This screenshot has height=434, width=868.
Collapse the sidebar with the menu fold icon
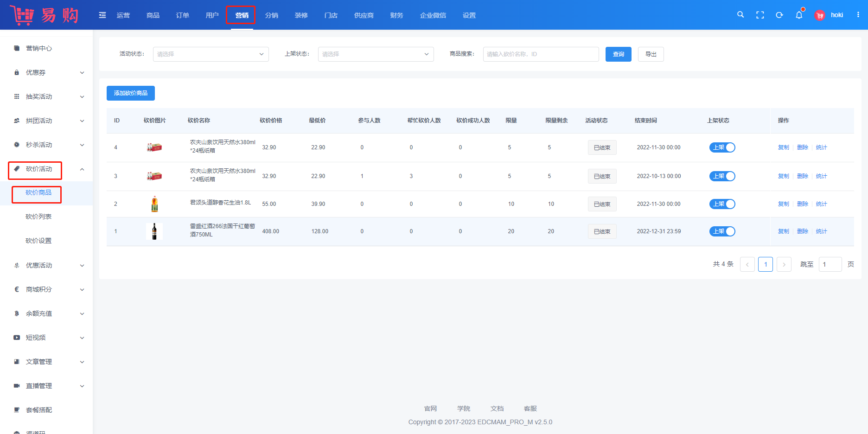click(x=102, y=15)
